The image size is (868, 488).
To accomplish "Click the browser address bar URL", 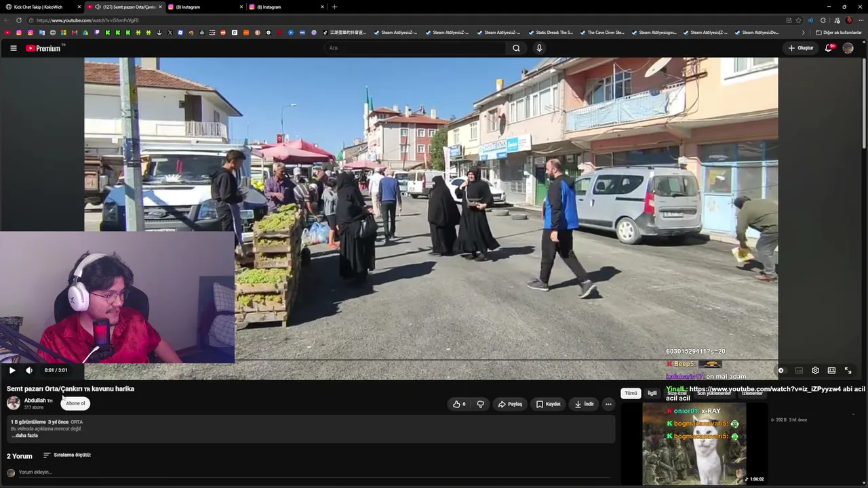I will point(87,20).
